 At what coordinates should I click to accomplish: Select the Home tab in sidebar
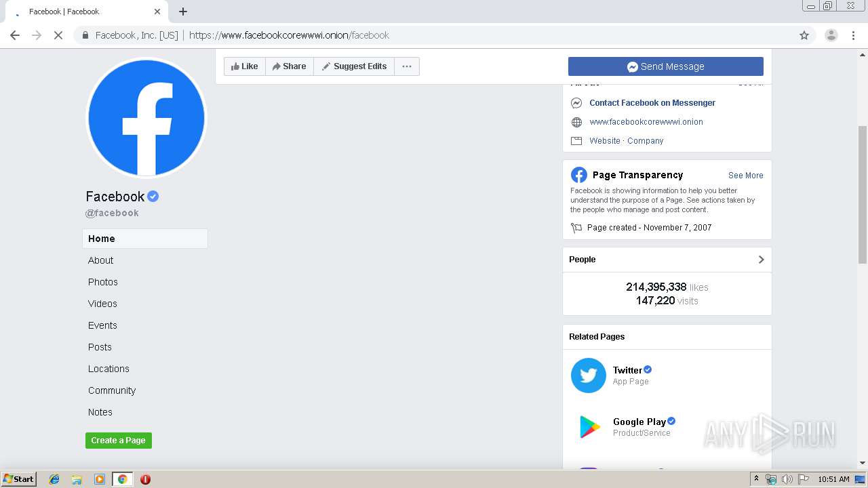[x=145, y=239]
